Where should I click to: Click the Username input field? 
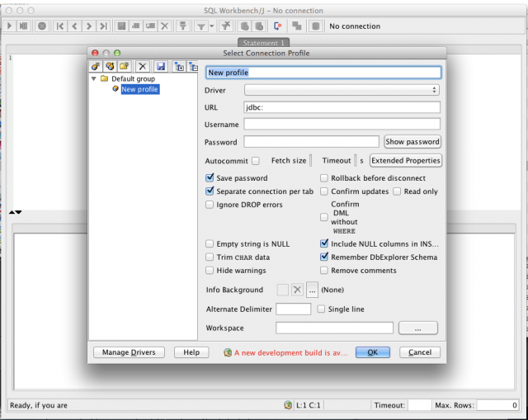tap(342, 124)
